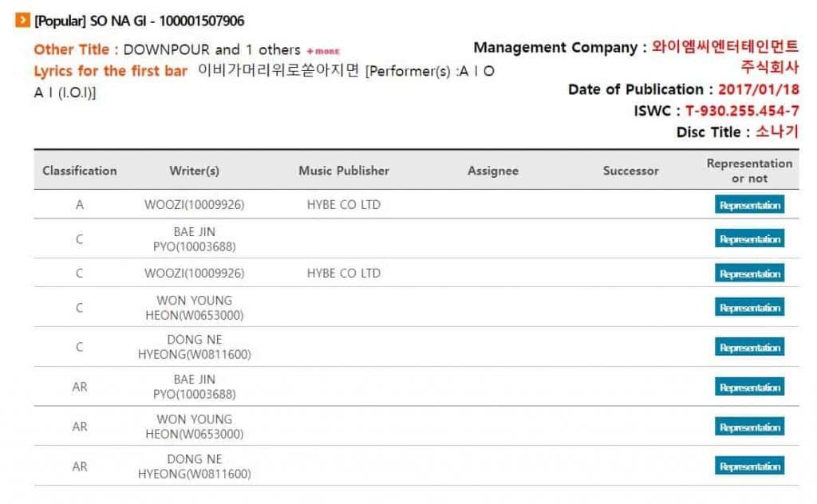The width and height of the screenshot is (817, 504).
Task: Open Representation for BAE JIN PYO AR row
Action: (749, 388)
